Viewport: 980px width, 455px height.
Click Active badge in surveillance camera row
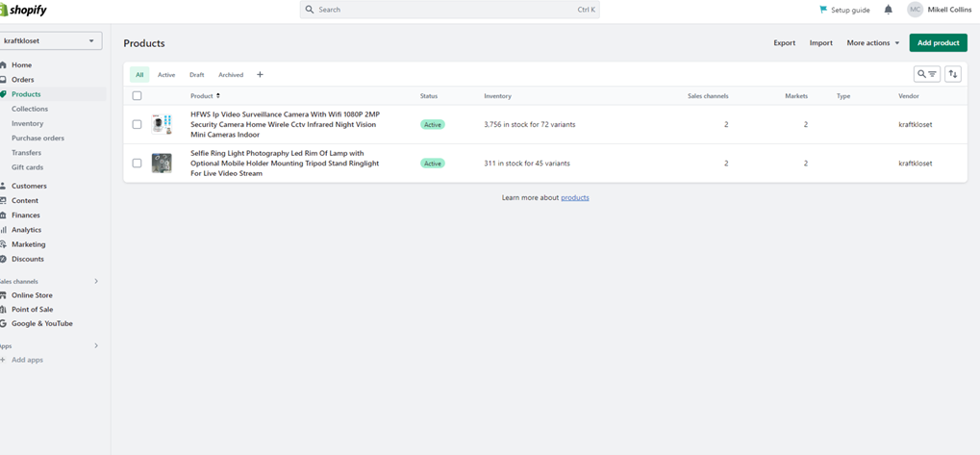pyautogui.click(x=433, y=124)
